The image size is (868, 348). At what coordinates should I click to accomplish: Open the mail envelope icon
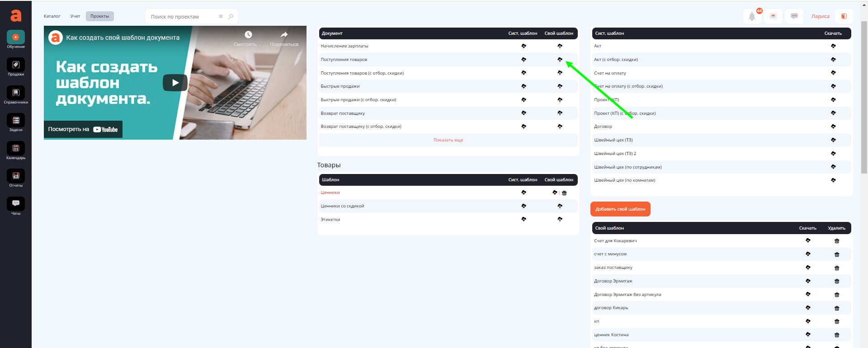(x=773, y=16)
